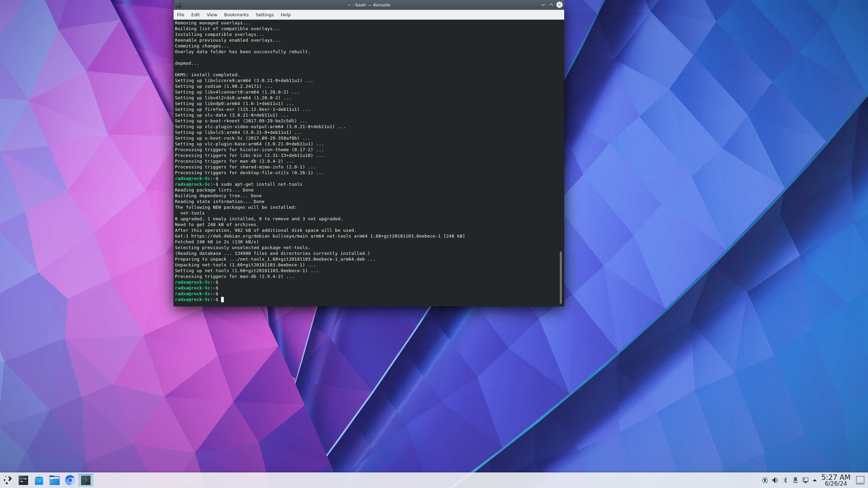Screen dimensions: 868x488
Task: Open the View menu in Konsole
Action: (212, 15)
